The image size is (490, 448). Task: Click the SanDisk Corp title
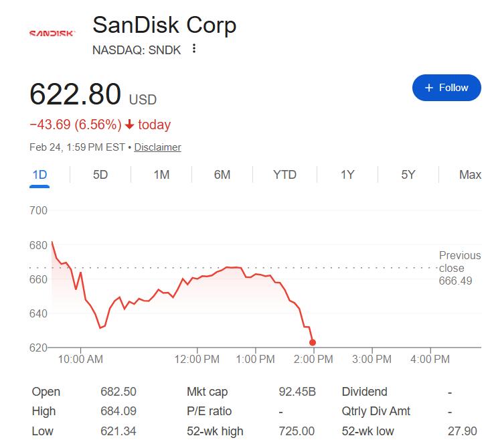[x=164, y=25]
